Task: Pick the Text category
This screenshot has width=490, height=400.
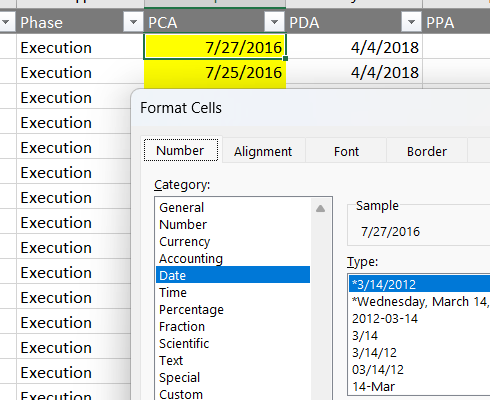Action: pos(171,360)
